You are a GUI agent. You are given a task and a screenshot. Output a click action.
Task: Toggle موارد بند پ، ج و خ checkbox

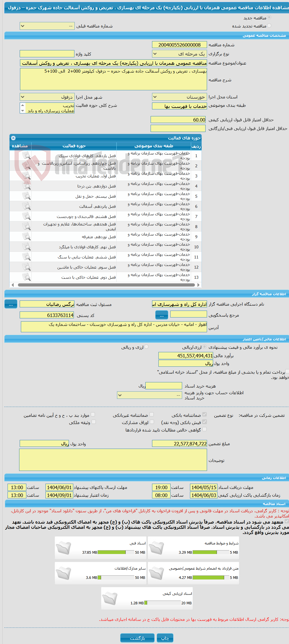[93, 414]
